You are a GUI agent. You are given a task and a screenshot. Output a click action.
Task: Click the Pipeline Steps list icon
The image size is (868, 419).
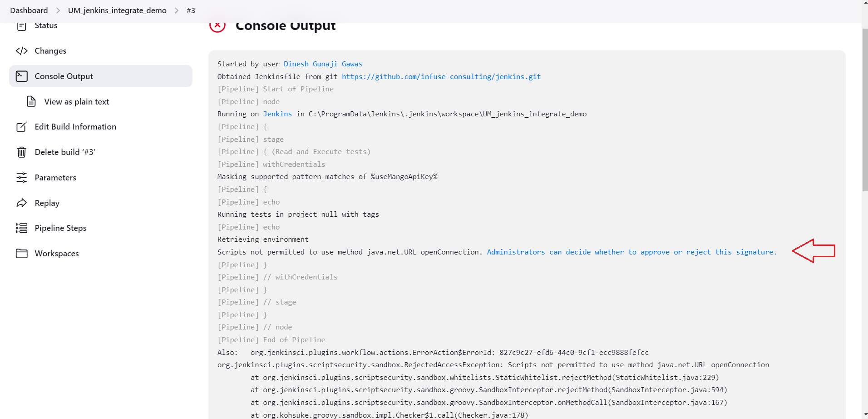[x=21, y=228]
